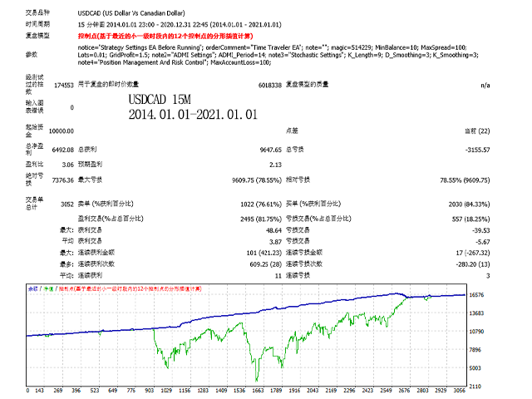This screenshot has width=532, height=399.
Task: Click the y-axis label "2110"
Action: coord(475,387)
